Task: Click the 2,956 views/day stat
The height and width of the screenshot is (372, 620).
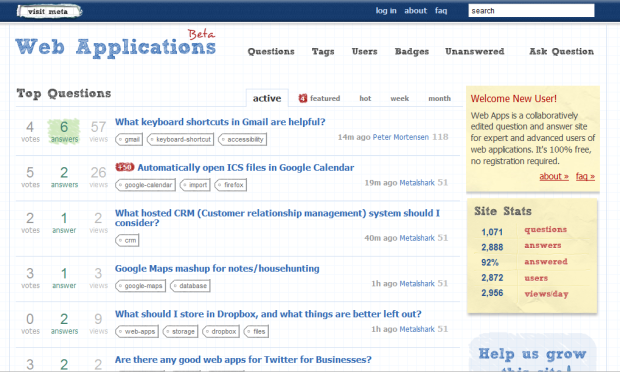Action: click(x=525, y=293)
